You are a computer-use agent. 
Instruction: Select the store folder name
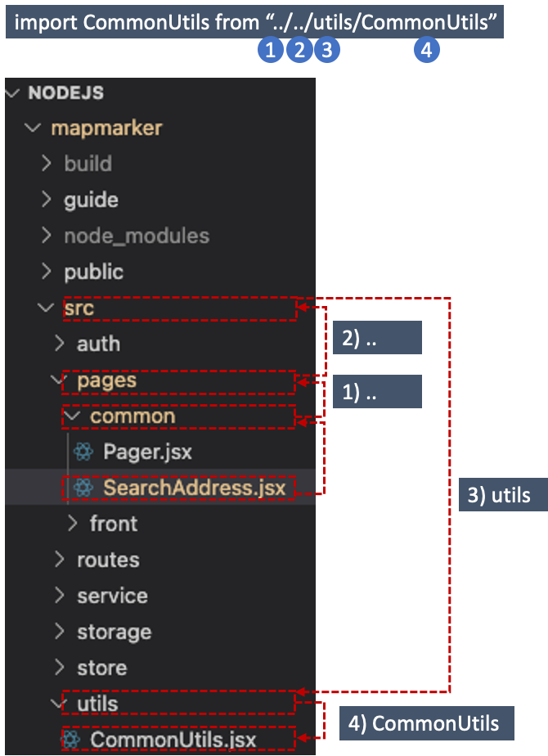102,668
